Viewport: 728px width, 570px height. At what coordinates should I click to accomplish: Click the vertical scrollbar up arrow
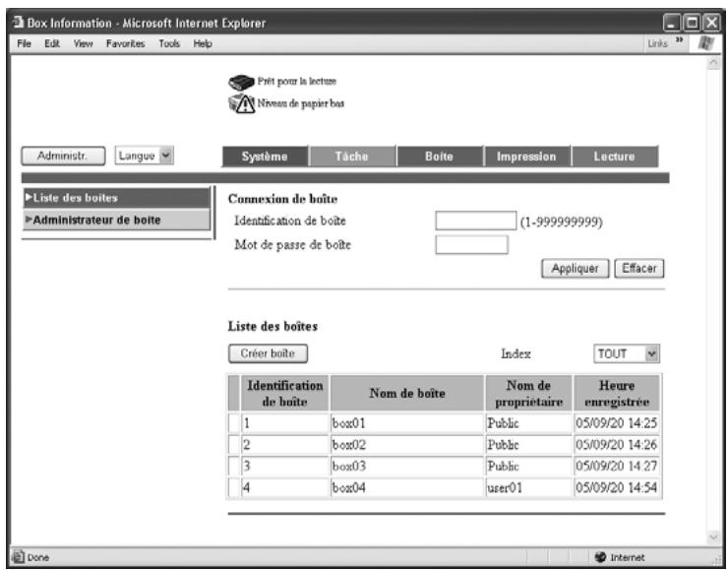pyautogui.click(x=713, y=63)
